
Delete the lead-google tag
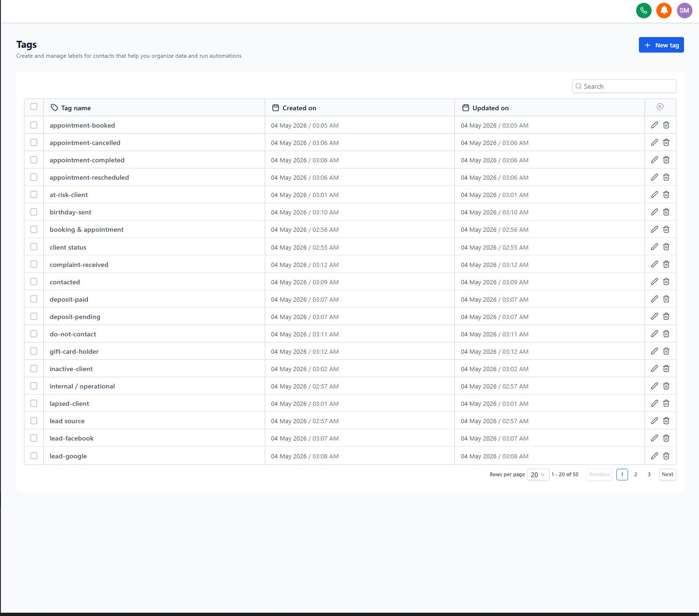(x=666, y=456)
